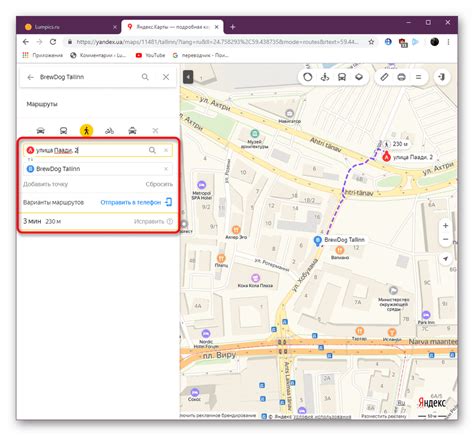Click the point A address input field
This screenshot has height=436, width=474.
pos(98,150)
